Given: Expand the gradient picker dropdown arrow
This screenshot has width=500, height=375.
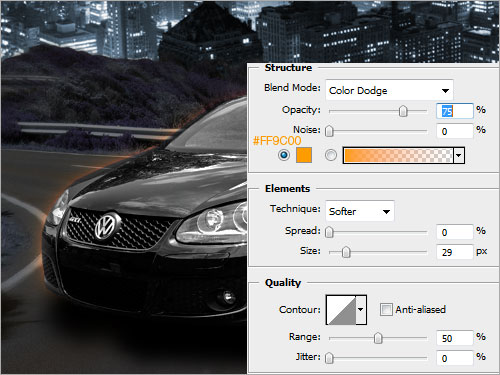Looking at the screenshot, I should pos(459,155).
